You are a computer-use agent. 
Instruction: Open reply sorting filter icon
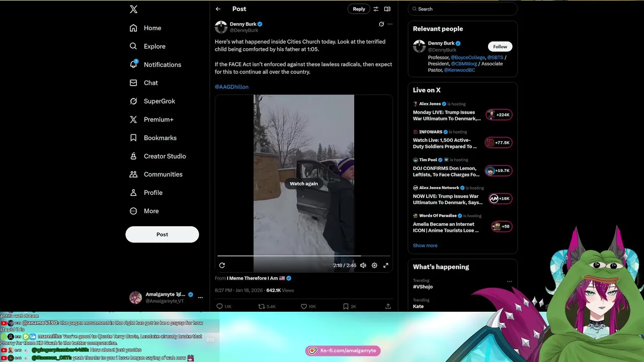tap(375, 9)
